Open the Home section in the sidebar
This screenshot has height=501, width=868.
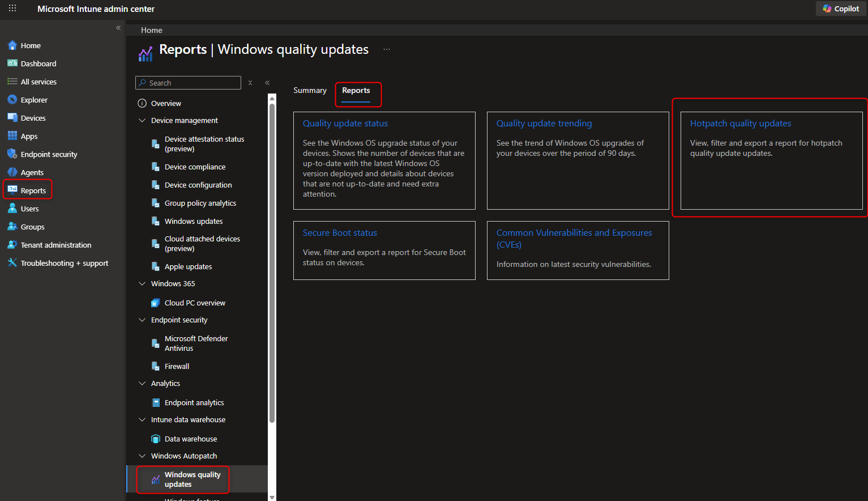(x=31, y=45)
